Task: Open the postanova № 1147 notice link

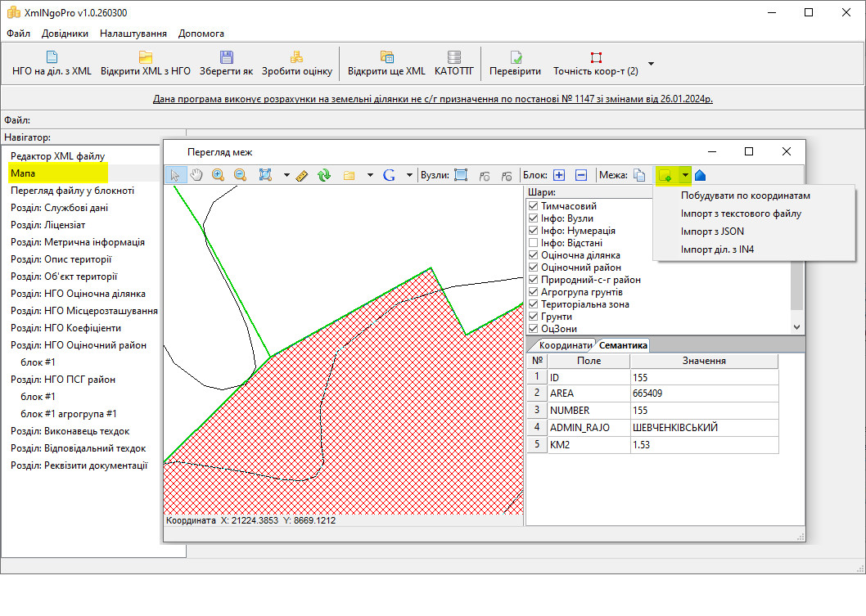Action: [x=432, y=99]
